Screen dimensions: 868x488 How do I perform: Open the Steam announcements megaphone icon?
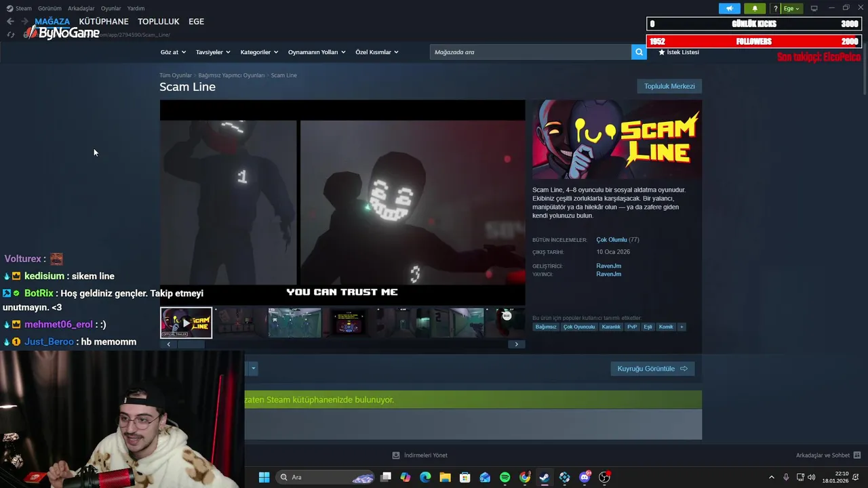pos(729,8)
